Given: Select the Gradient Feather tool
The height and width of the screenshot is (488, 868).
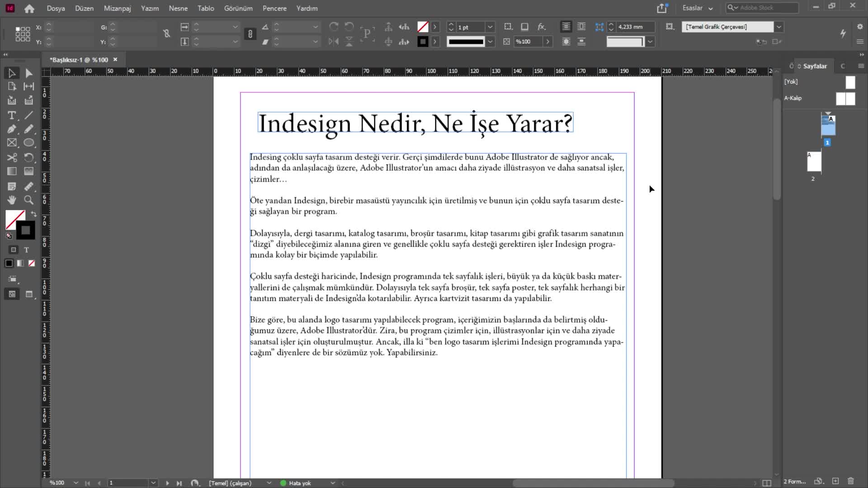Looking at the screenshot, I should [29, 171].
